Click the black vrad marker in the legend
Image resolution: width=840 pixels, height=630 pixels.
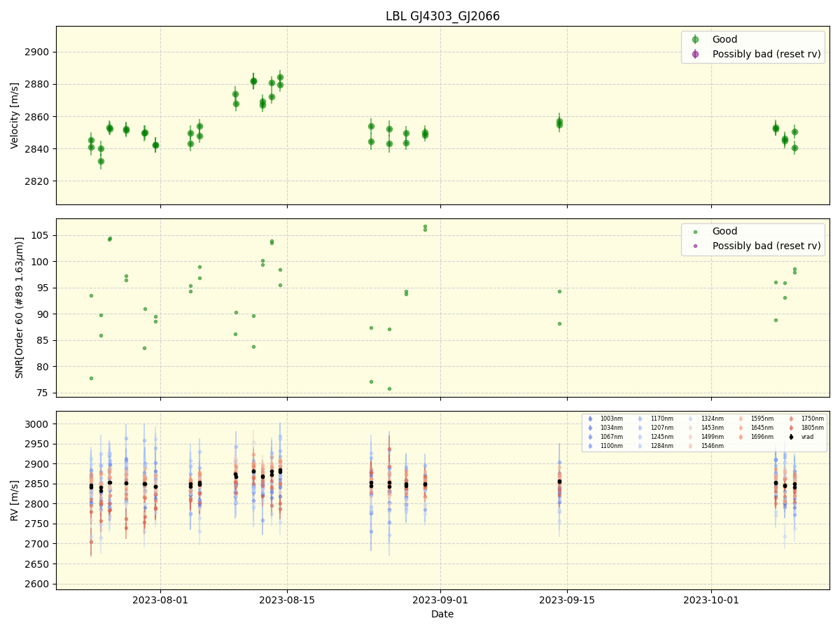click(791, 437)
